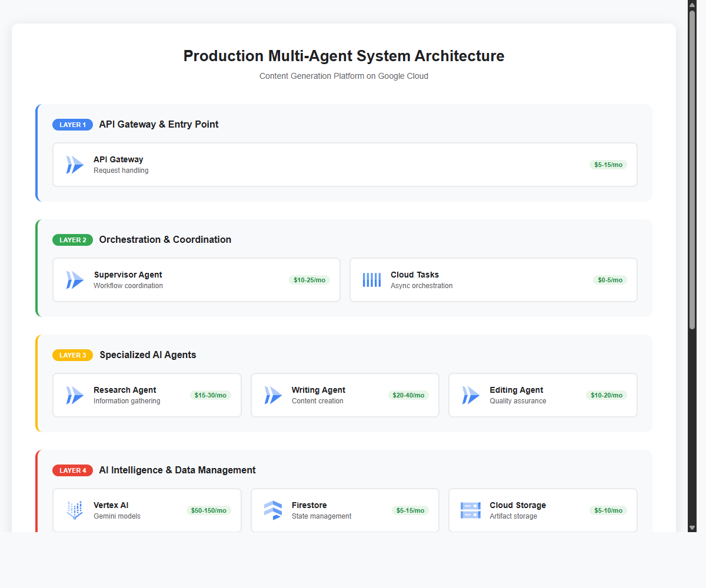Click the Cloud Tasks bars icon
The width and height of the screenshot is (706, 588).
pos(371,280)
